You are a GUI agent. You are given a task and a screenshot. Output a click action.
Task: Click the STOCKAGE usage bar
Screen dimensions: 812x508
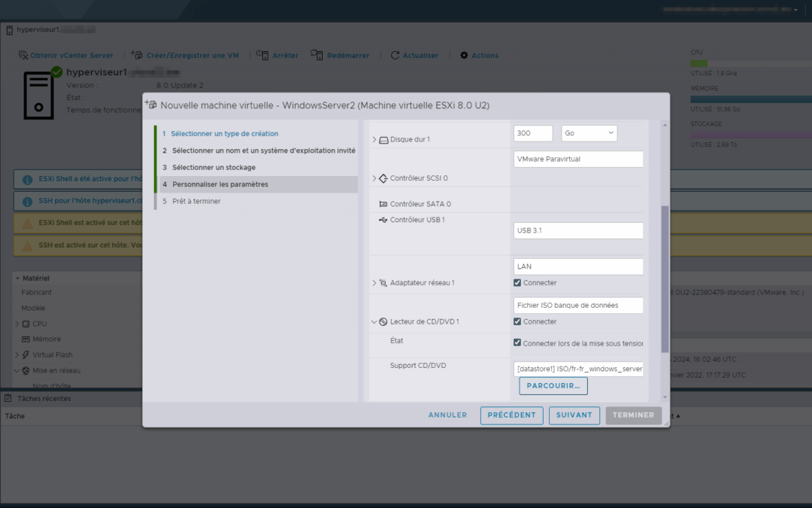[751, 135]
